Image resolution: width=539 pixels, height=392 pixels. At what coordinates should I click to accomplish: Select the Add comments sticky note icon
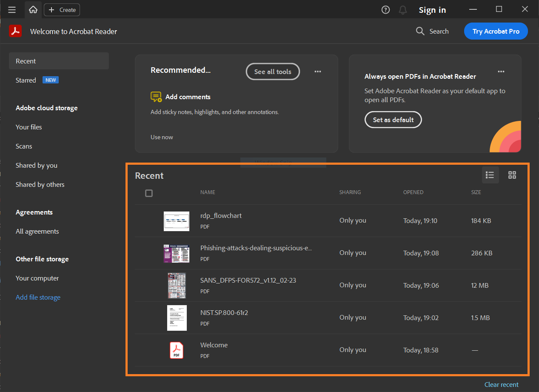156,97
